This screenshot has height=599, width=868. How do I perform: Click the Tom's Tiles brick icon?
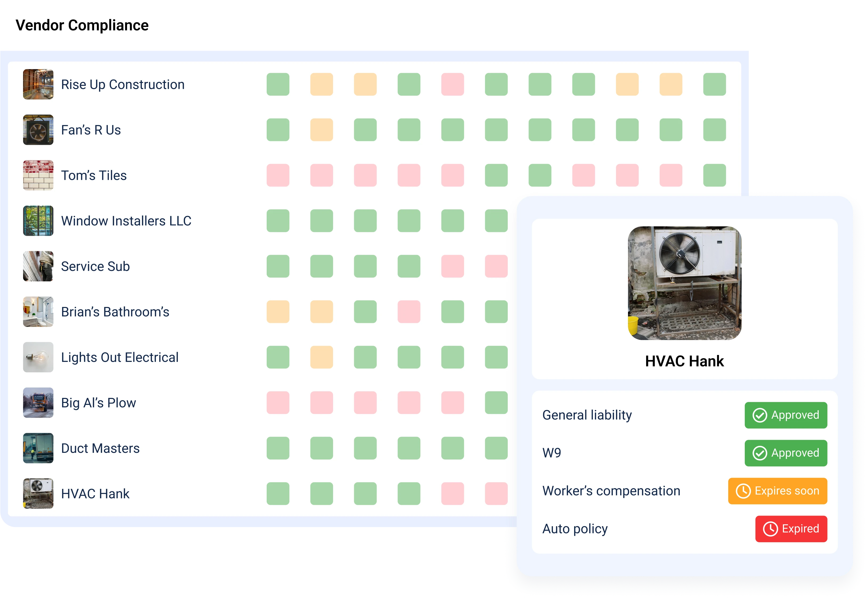38,175
